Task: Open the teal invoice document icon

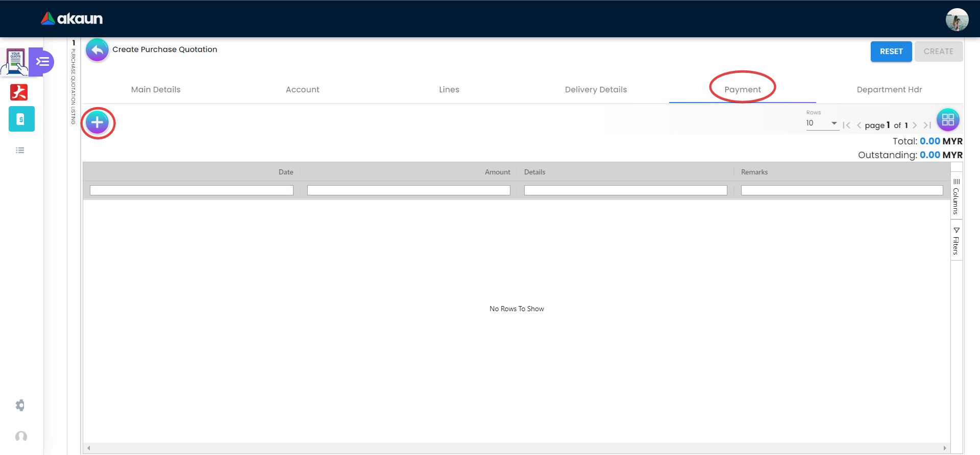Action: [21, 119]
